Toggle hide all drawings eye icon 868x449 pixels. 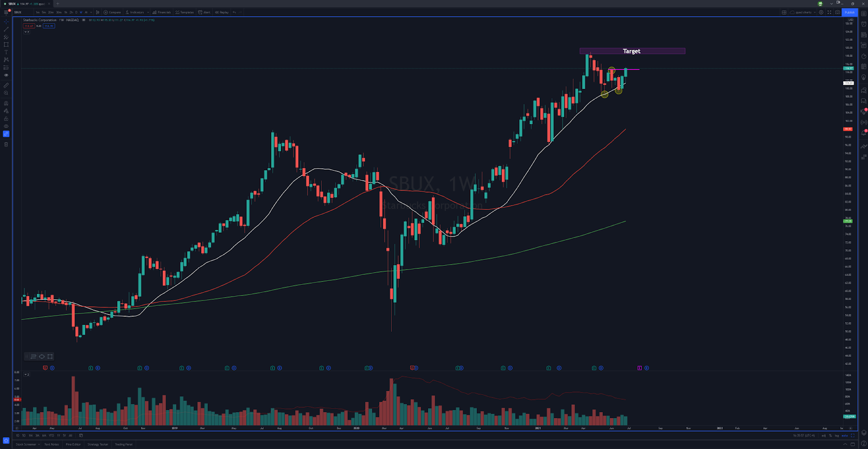[x=6, y=126]
